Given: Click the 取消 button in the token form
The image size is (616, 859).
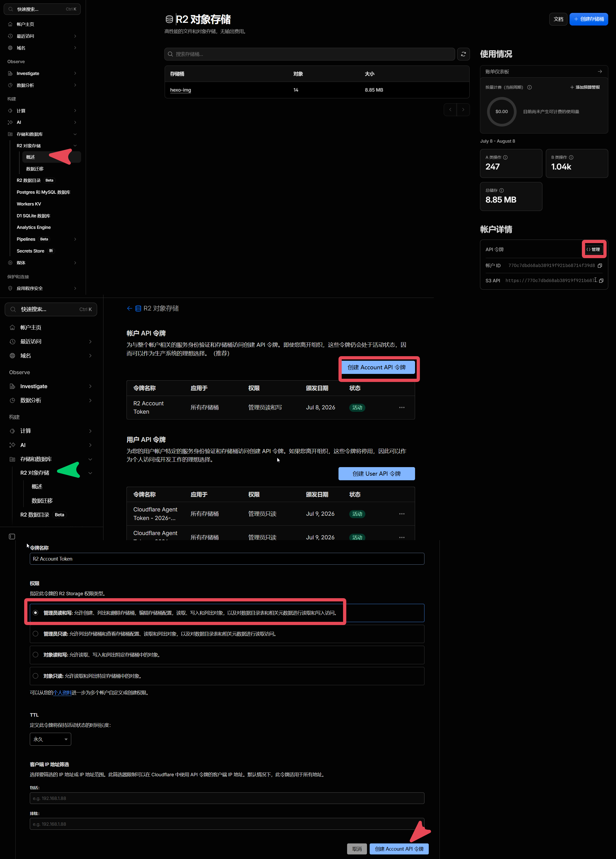Looking at the screenshot, I should tap(357, 849).
